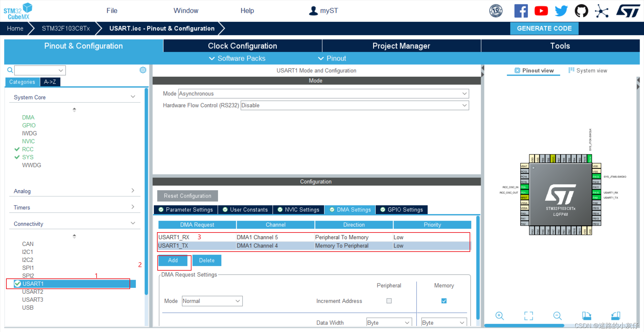Open the myST account icon
Screen dimensions: 644x332
[313, 11]
